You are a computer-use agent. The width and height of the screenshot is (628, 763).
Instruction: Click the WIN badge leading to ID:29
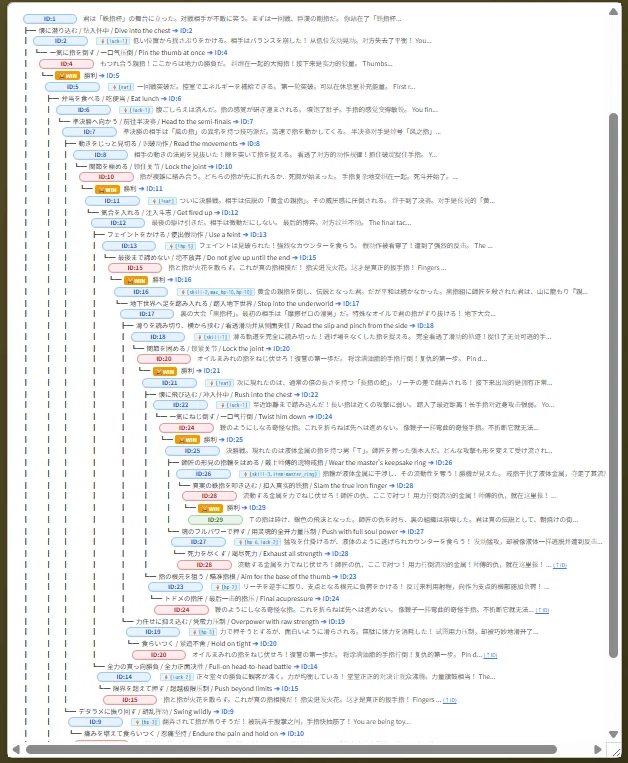click(210, 508)
